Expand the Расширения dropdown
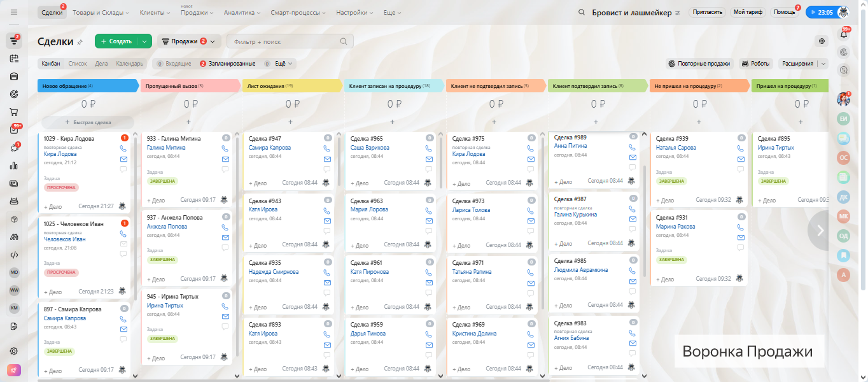 tap(802, 64)
